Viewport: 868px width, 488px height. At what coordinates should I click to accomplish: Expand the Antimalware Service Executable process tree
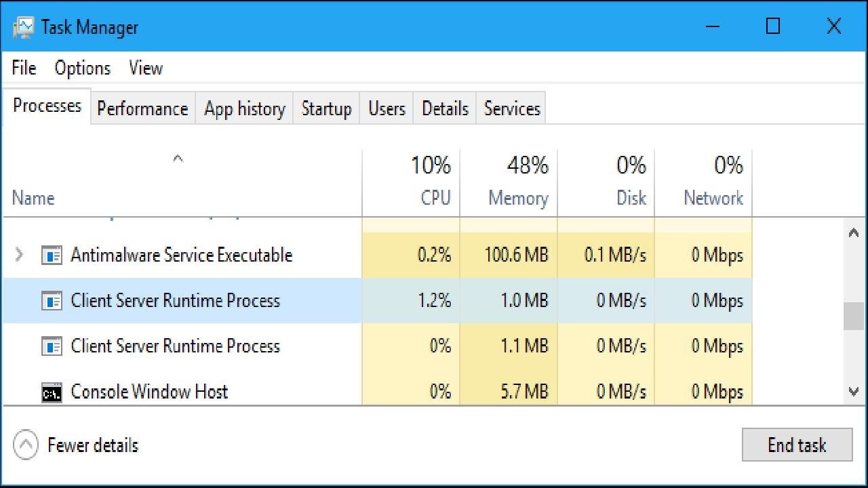click(18, 256)
